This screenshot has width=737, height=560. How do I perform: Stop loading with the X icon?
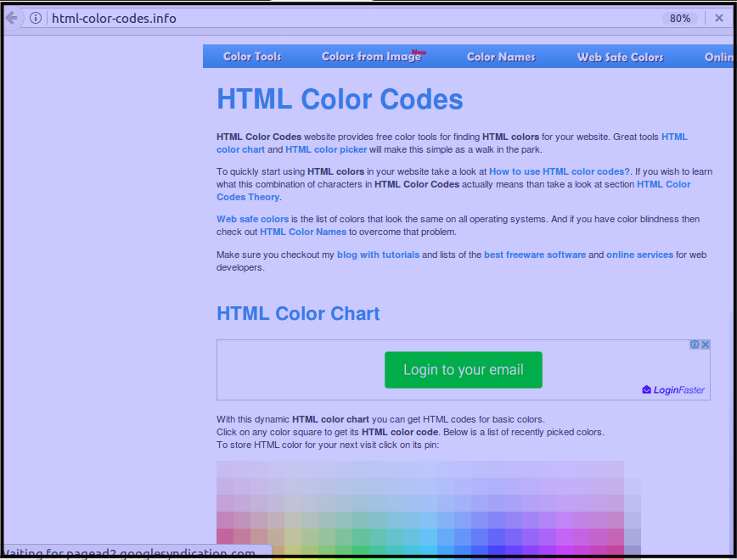pyautogui.click(x=718, y=19)
